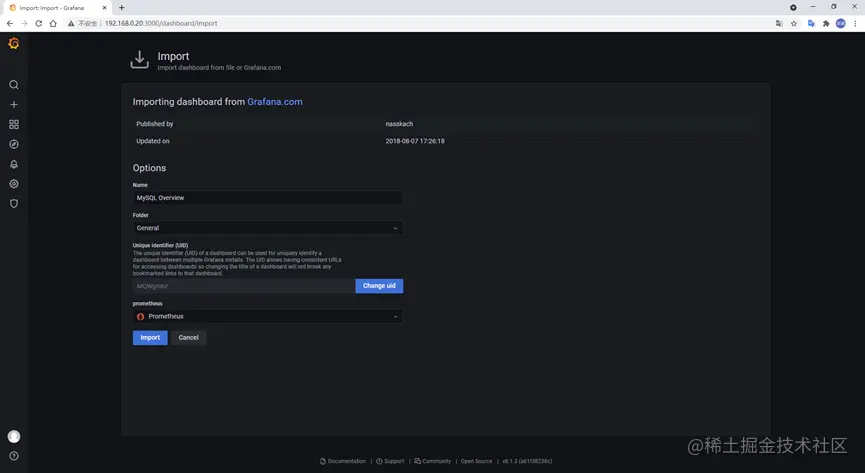Reload the page with refresh icon
Screen dimensions: 865x473
39,23
